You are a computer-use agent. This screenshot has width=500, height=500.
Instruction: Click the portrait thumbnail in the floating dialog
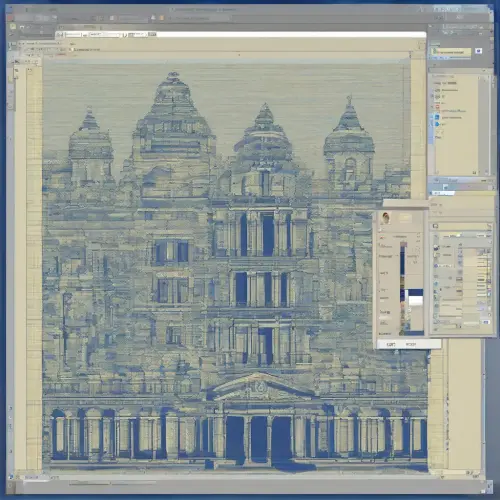pyautogui.click(x=386, y=218)
